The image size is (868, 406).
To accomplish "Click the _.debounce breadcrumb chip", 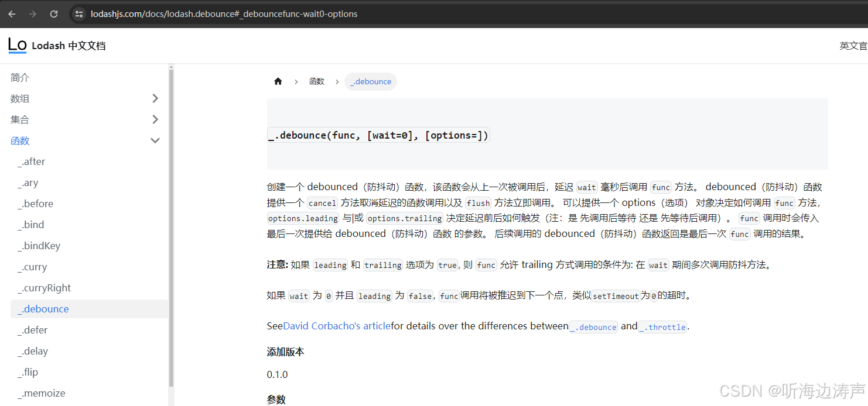I will [x=370, y=81].
